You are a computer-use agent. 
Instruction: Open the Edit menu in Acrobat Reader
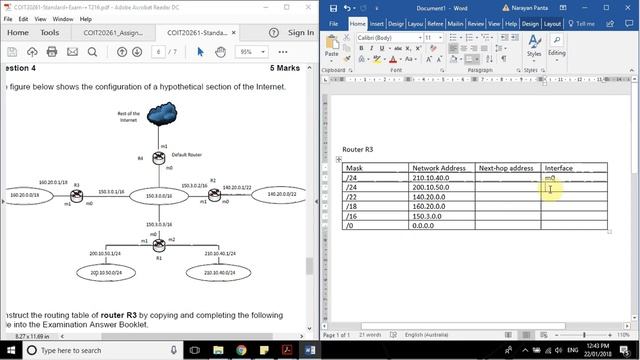click(23, 19)
